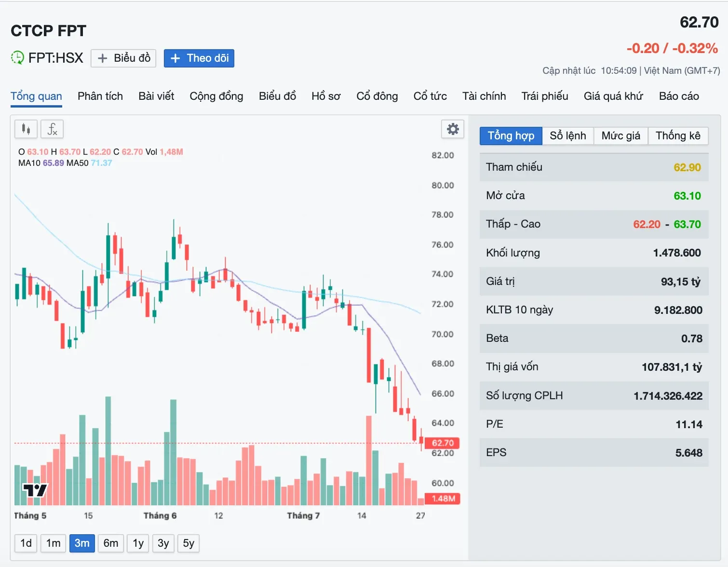Click the plus icon on Biểu đồ button

point(102,58)
